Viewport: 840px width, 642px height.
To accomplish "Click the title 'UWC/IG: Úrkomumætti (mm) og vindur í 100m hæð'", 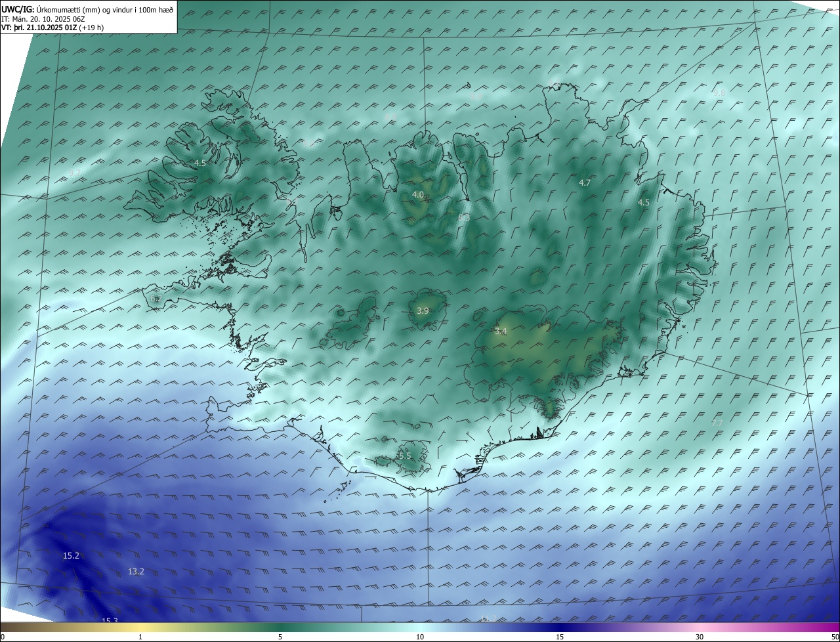I will (x=87, y=9).
